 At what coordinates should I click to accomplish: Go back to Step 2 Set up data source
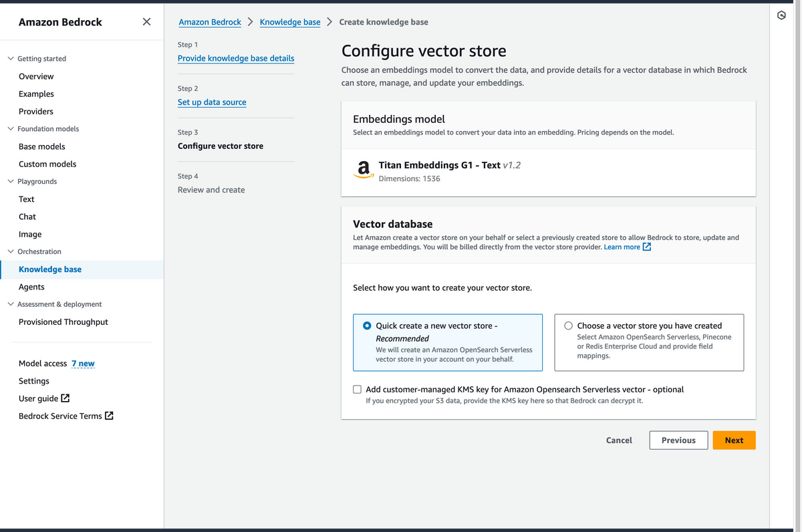pyautogui.click(x=212, y=102)
